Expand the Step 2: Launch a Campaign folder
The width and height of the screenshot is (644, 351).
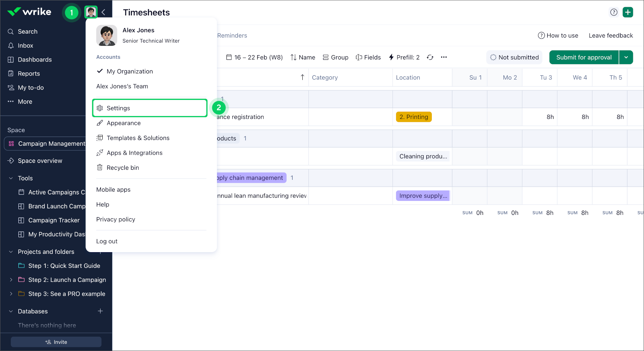coord(11,280)
